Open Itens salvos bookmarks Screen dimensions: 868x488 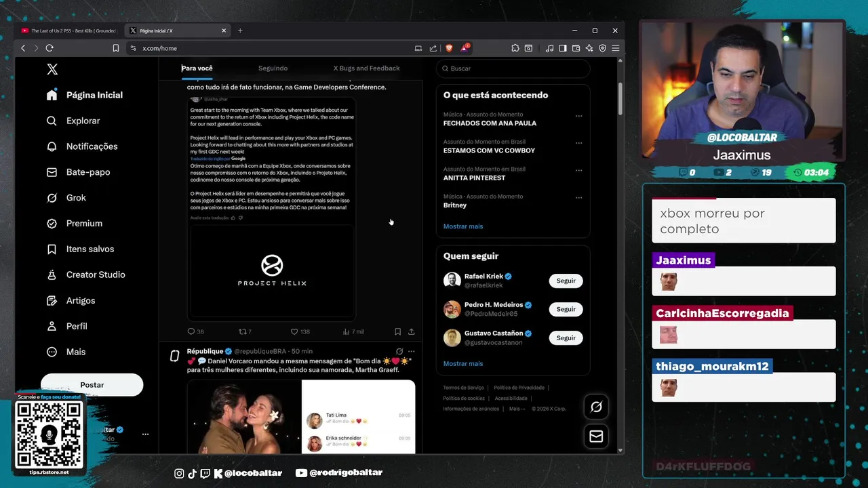[80, 249]
